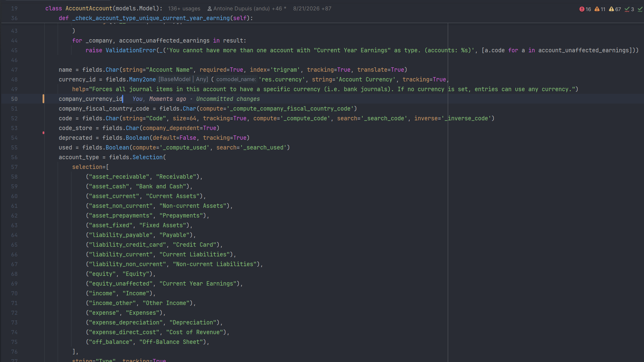The image size is (644, 362).
Task: Click 'company_fiscal_country_code' on line 51
Action: point(104,109)
